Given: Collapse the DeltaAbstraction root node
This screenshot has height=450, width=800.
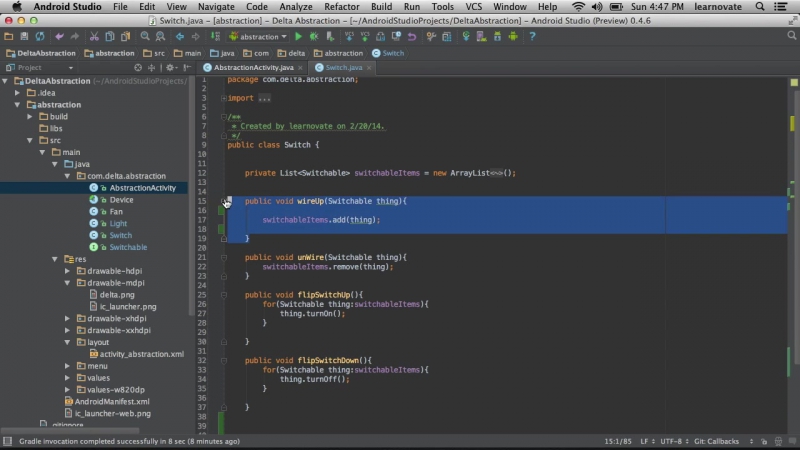Looking at the screenshot, I should click(x=5, y=81).
